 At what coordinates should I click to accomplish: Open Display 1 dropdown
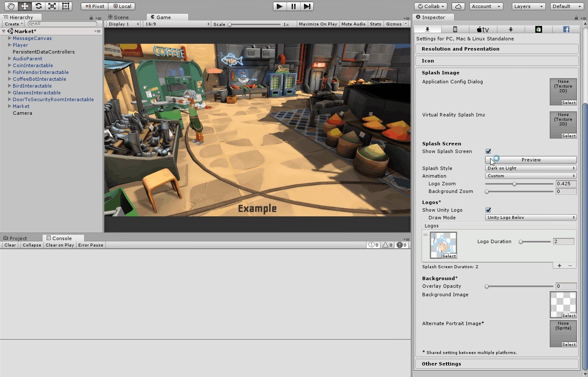coord(123,24)
